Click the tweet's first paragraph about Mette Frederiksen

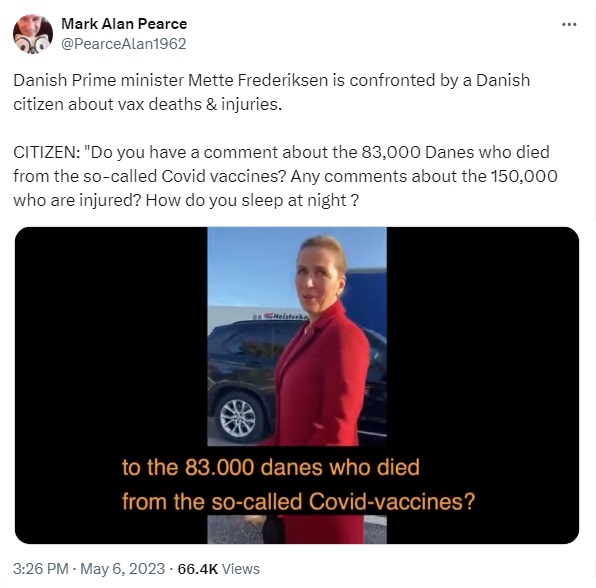pos(271,92)
